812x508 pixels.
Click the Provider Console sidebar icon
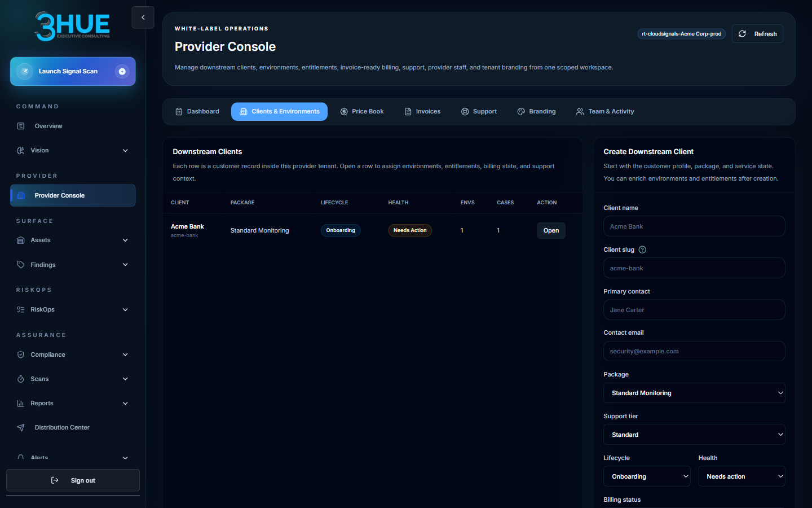[x=21, y=196]
